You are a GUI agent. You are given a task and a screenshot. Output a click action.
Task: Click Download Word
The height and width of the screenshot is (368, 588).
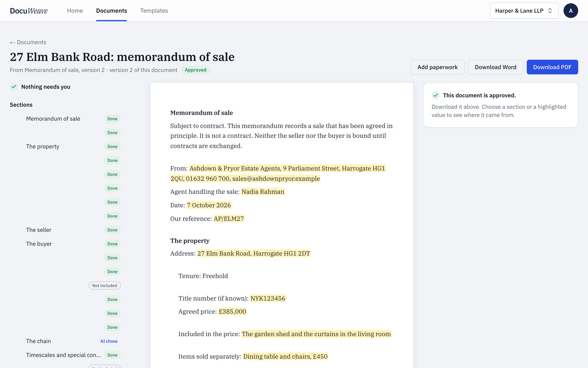pyautogui.click(x=495, y=67)
